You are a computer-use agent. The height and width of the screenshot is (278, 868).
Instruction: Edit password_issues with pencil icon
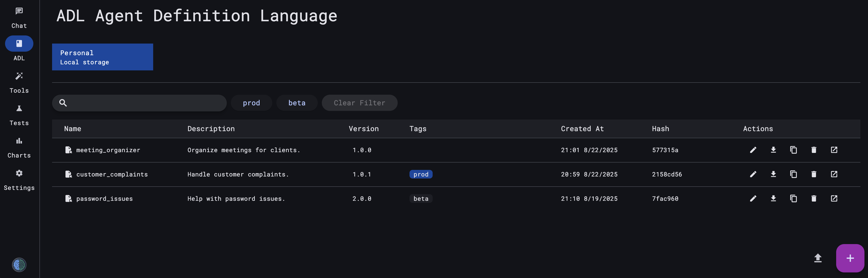[x=753, y=198]
